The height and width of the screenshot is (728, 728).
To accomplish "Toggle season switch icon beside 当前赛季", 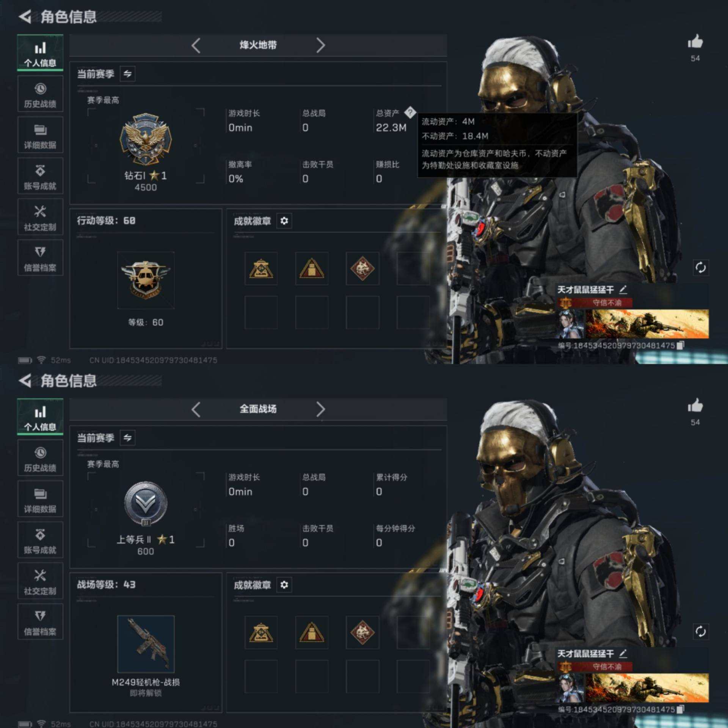I will (127, 74).
